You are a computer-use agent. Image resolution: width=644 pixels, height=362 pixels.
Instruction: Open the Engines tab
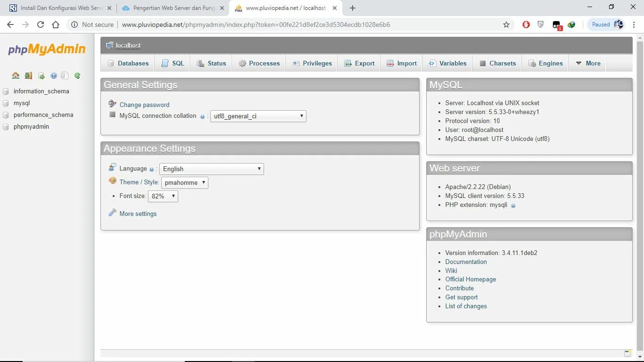pyautogui.click(x=545, y=63)
